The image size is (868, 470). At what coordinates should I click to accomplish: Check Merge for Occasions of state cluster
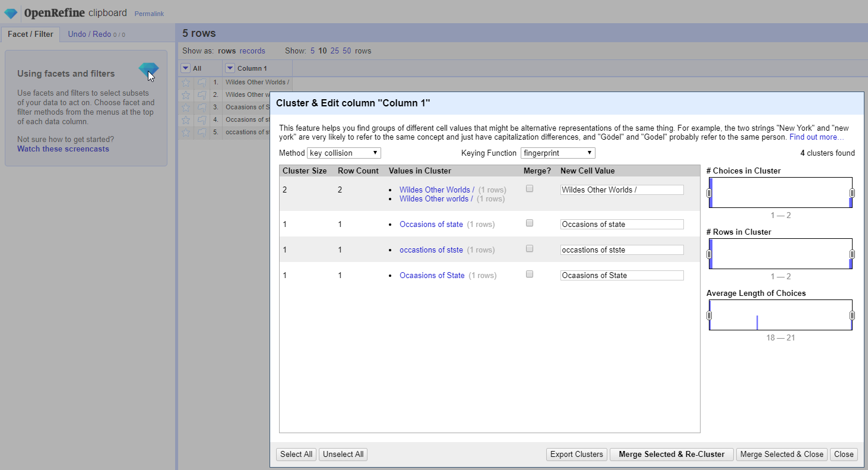point(530,223)
